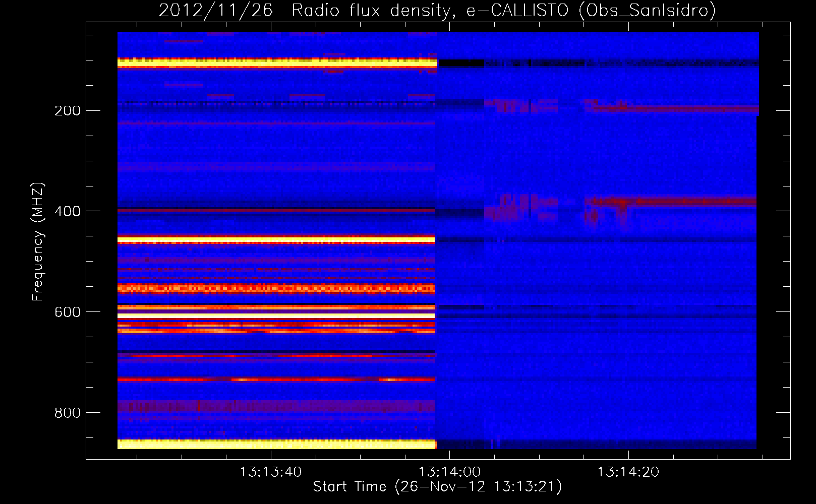
Task: Click the '13:13:40' time tick label
Action: coord(271,472)
